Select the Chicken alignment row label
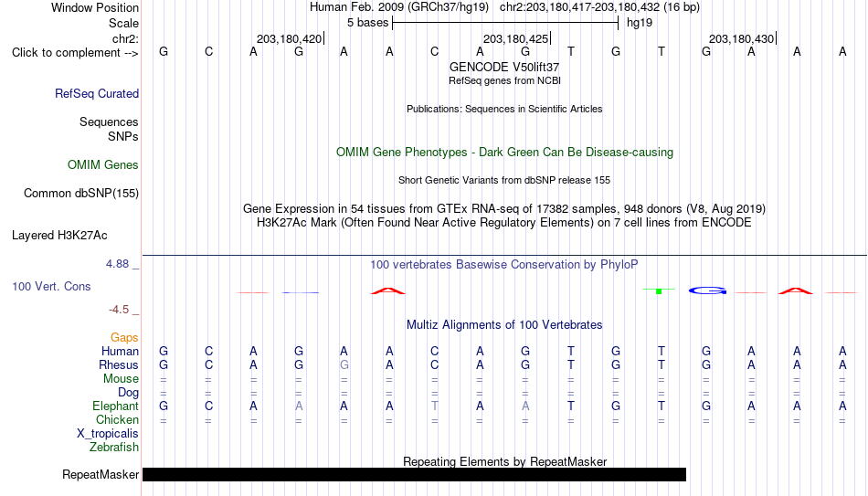Viewport: 868px width, 496px height. (x=117, y=419)
